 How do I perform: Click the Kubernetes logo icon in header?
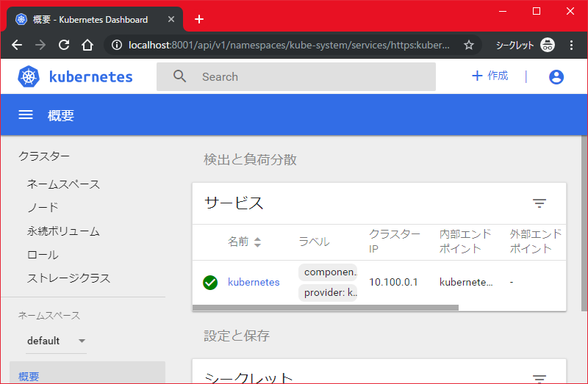[x=29, y=76]
